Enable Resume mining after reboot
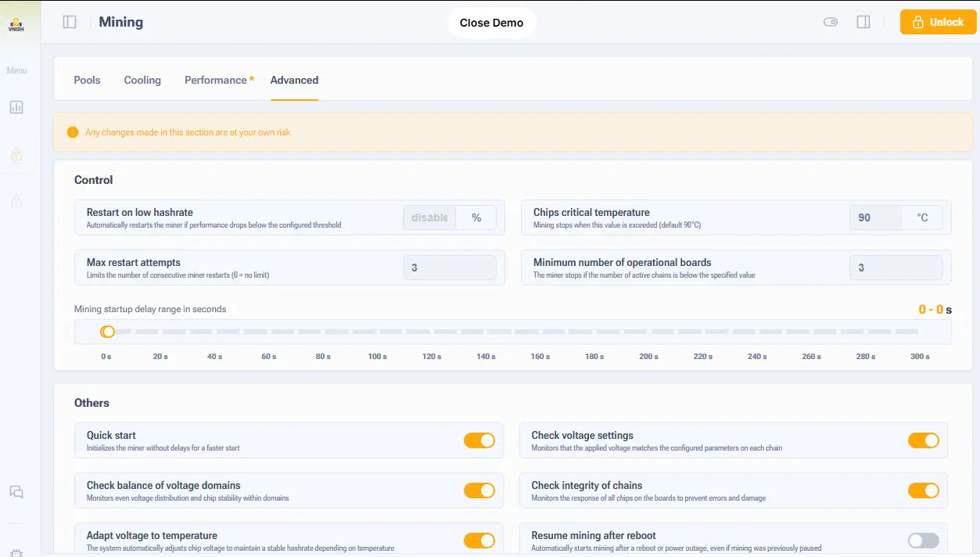Viewport: 980px width, 557px height. (x=923, y=541)
